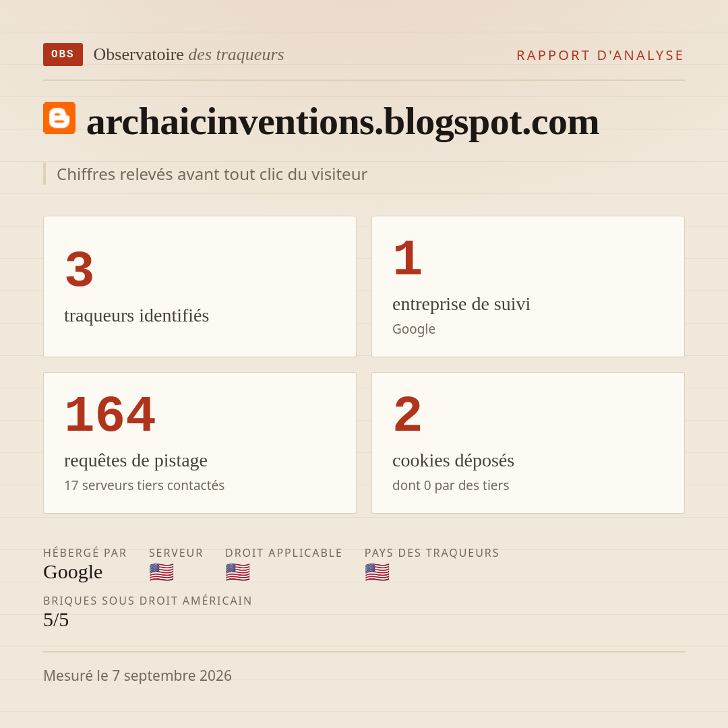728x728 pixels.
Task: Click the number 1 entreprise count
Action: pyautogui.click(x=408, y=258)
